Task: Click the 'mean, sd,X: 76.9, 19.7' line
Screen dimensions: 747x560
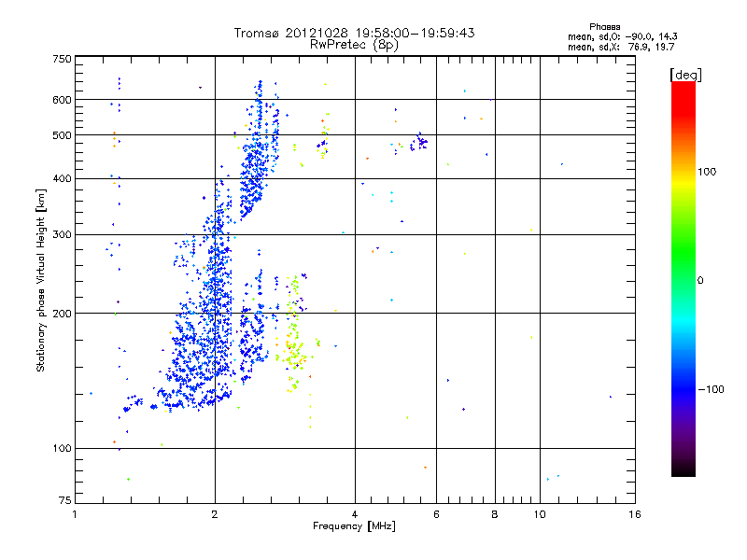Action: click(x=621, y=47)
